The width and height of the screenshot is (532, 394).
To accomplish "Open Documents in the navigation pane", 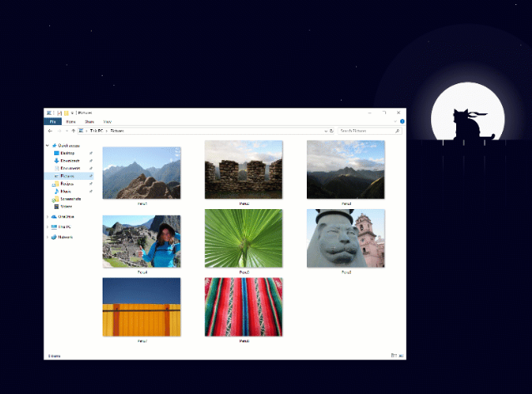I will pos(70,168).
